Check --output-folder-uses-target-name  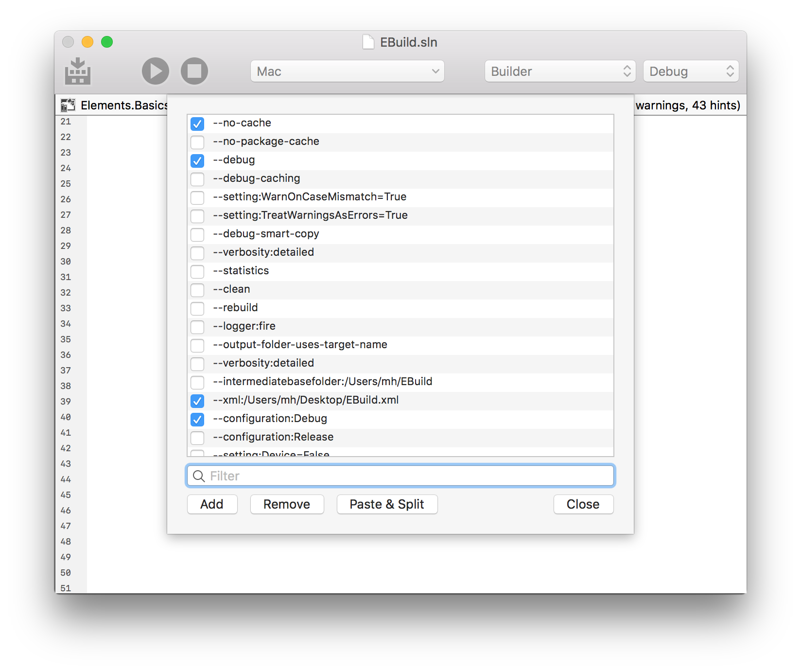click(x=197, y=345)
